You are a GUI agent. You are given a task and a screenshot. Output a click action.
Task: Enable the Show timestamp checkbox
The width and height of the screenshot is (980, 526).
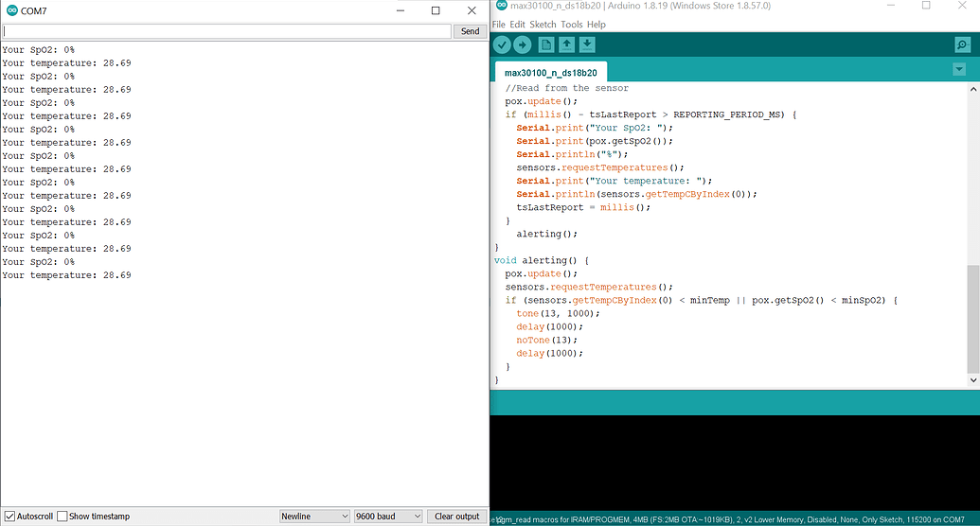[62, 516]
